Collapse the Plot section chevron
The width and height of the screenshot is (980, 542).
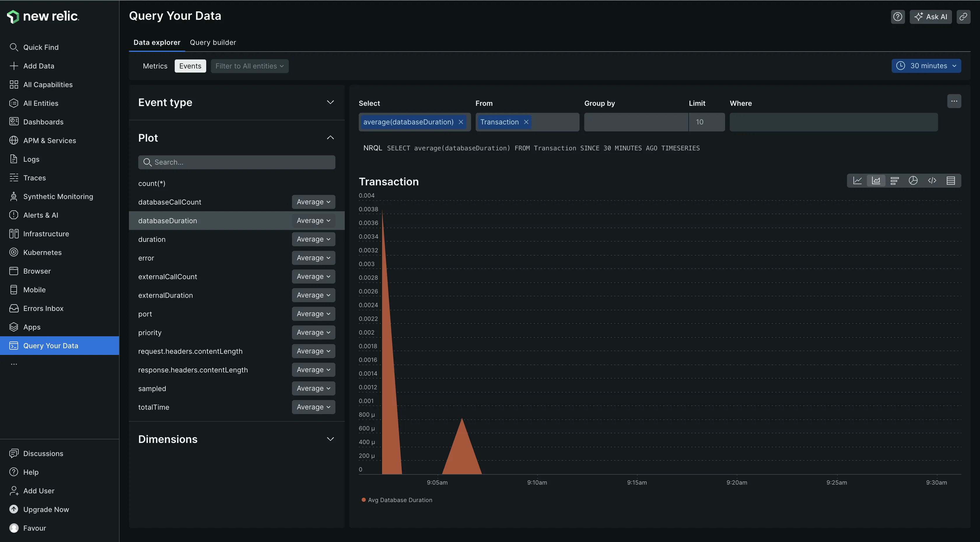[x=330, y=138]
